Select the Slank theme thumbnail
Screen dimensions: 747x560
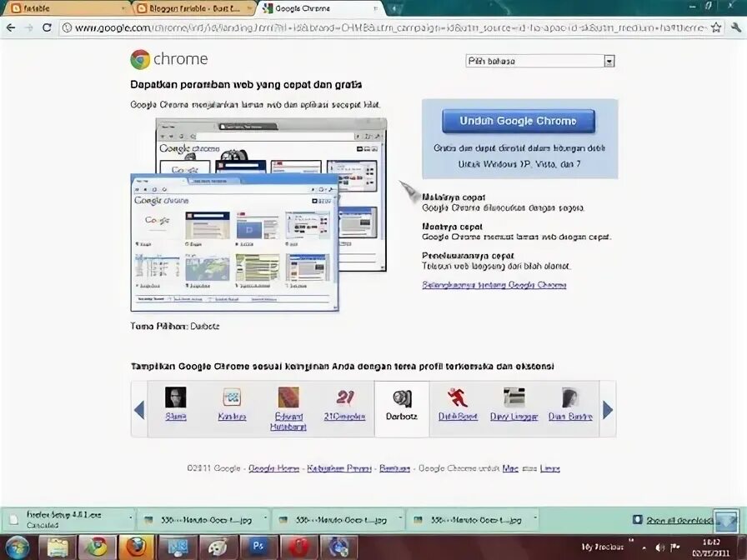pyautogui.click(x=175, y=397)
